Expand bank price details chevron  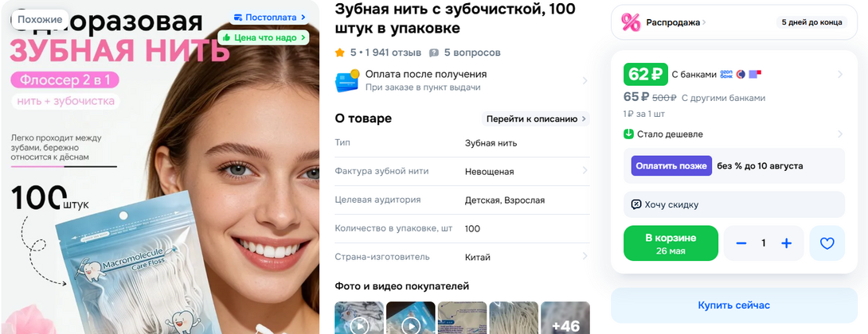(840, 75)
